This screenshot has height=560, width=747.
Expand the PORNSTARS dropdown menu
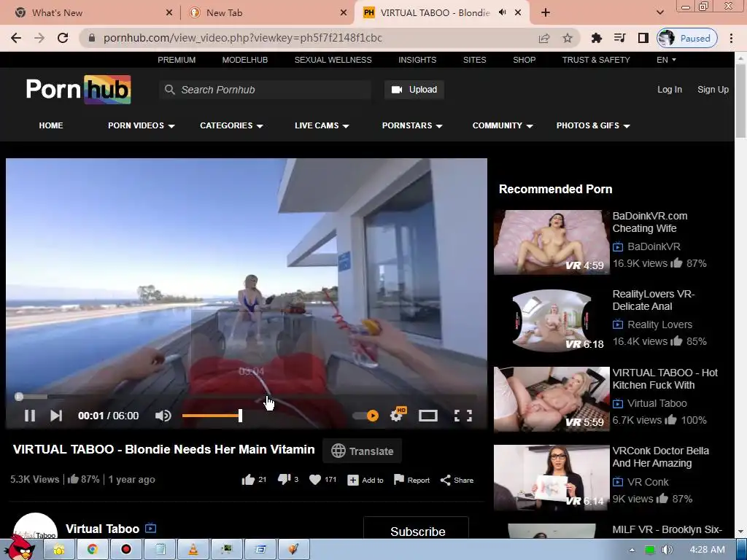coord(412,125)
